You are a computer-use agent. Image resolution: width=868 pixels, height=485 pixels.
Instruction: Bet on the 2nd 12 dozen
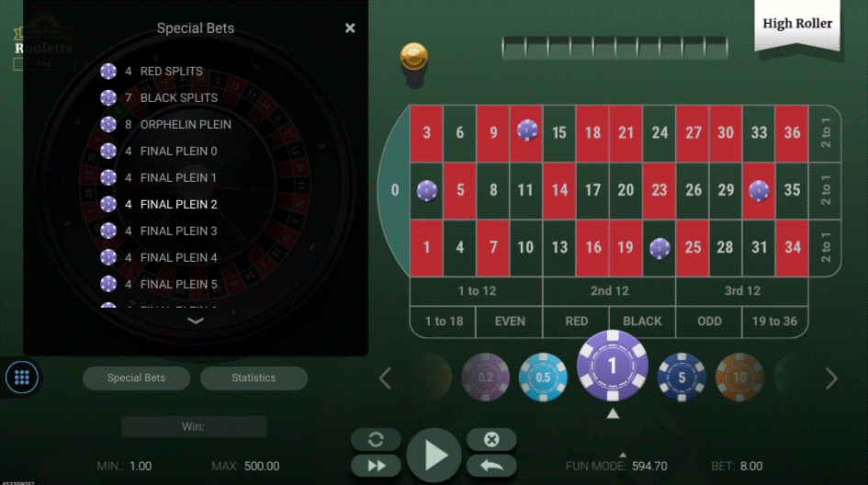point(610,290)
